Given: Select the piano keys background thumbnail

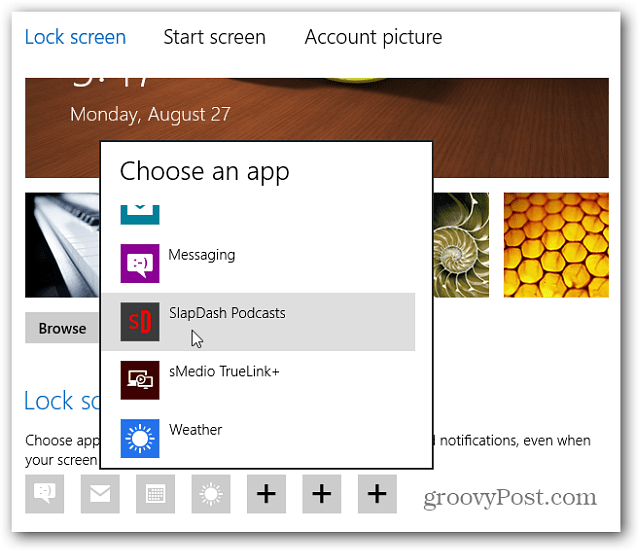Looking at the screenshot, I should tap(62, 245).
